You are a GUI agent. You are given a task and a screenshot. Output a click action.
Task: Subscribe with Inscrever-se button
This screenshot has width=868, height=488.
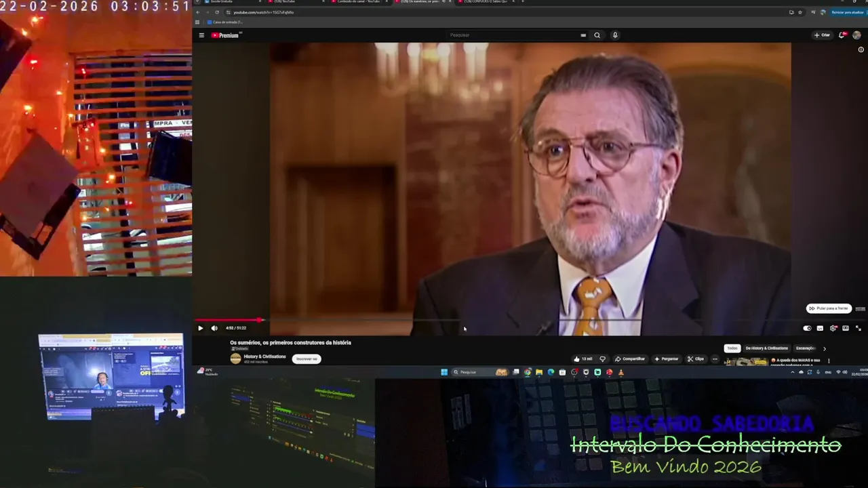(307, 359)
